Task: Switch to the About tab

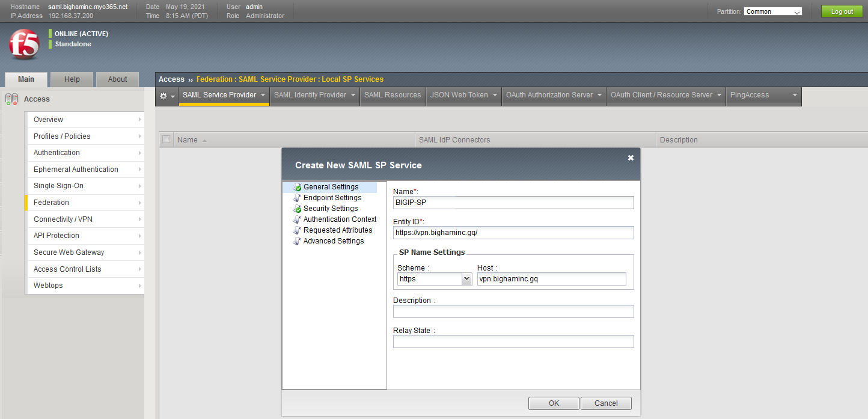Action: [118, 79]
